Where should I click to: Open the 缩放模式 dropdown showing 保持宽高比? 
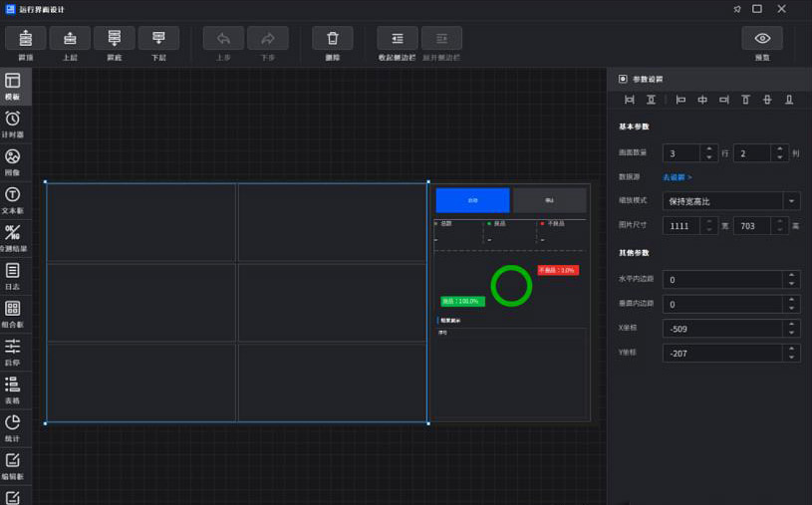[731, 201]
